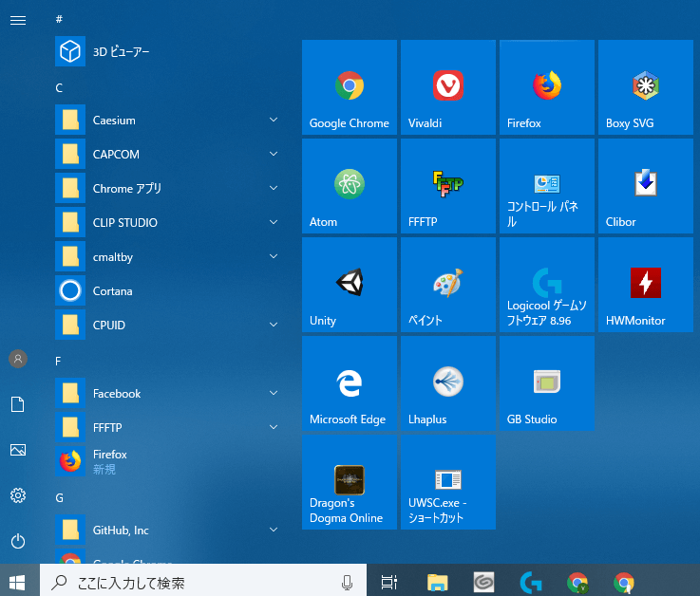The width and height of the screenshot is (700, 596).
Task: Expand the CLIP STUDIO folder chevron
Action: pyautogui.click(x=274, y=222)
